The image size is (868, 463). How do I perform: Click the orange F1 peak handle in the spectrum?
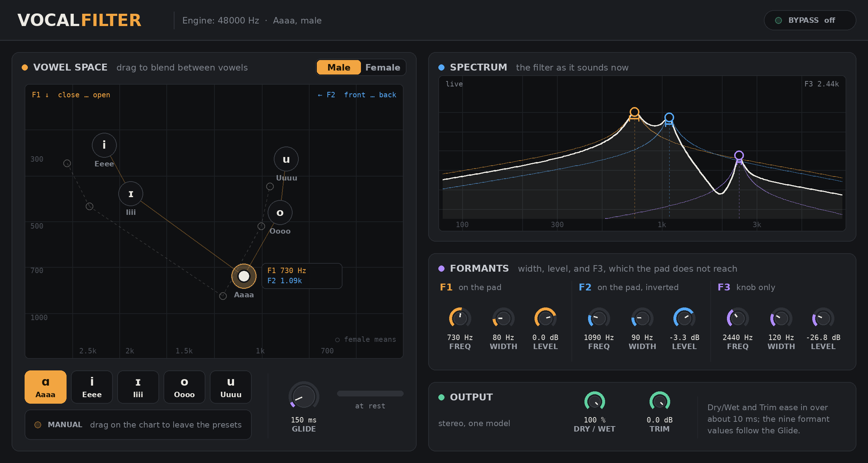tap(634, 112)
